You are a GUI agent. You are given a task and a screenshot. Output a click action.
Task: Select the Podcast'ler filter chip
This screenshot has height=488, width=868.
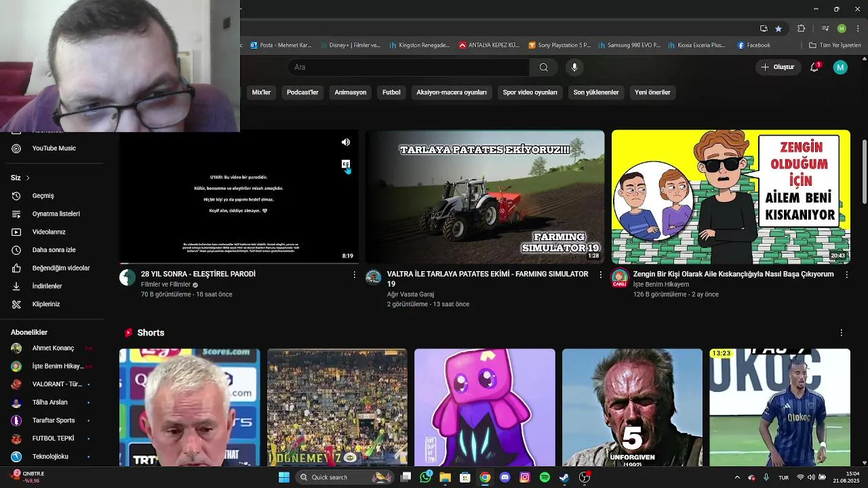(x=302, y=92)
